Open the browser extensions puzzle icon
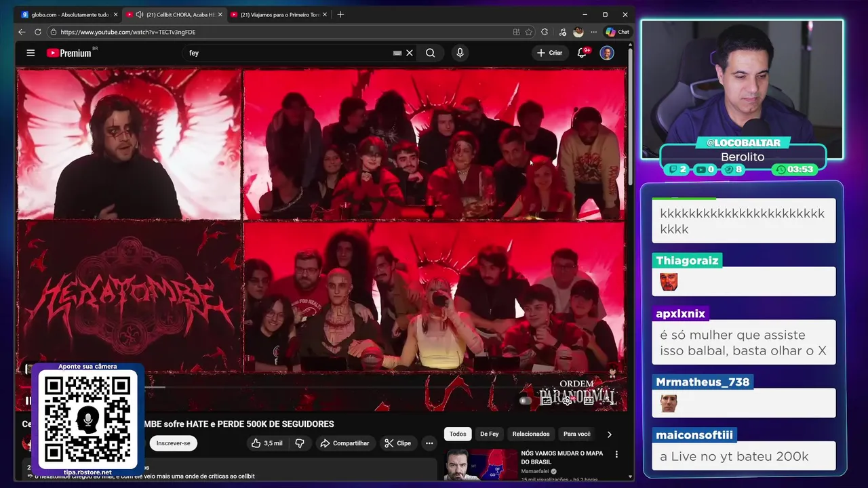This screenshot has width=868, height=488. click(x=545, y=32)
